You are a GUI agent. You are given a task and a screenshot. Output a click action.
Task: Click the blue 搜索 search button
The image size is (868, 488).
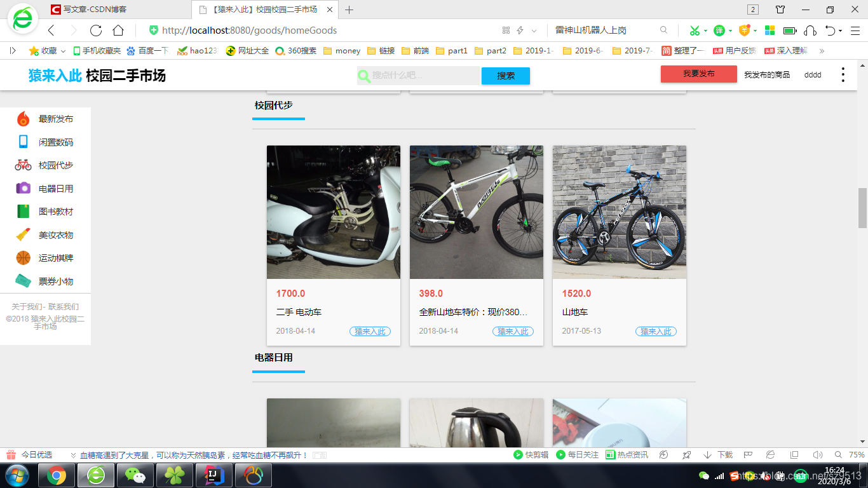[x=506, y=76]
